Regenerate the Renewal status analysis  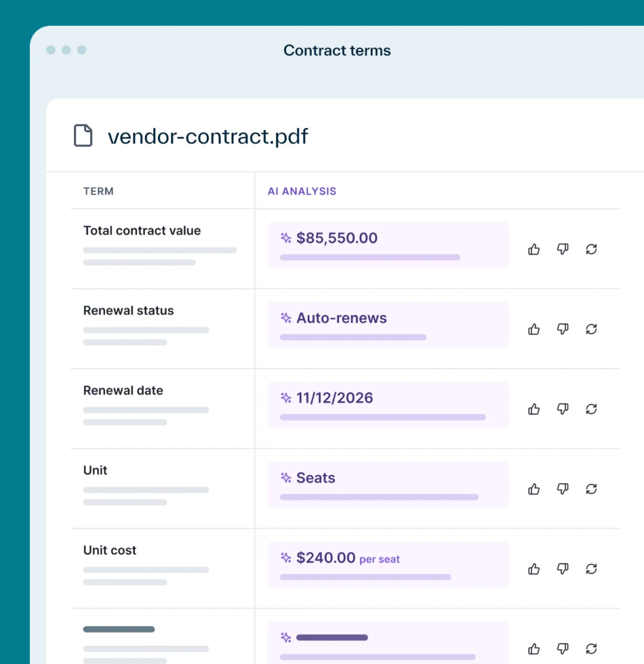tap(591, 329)
